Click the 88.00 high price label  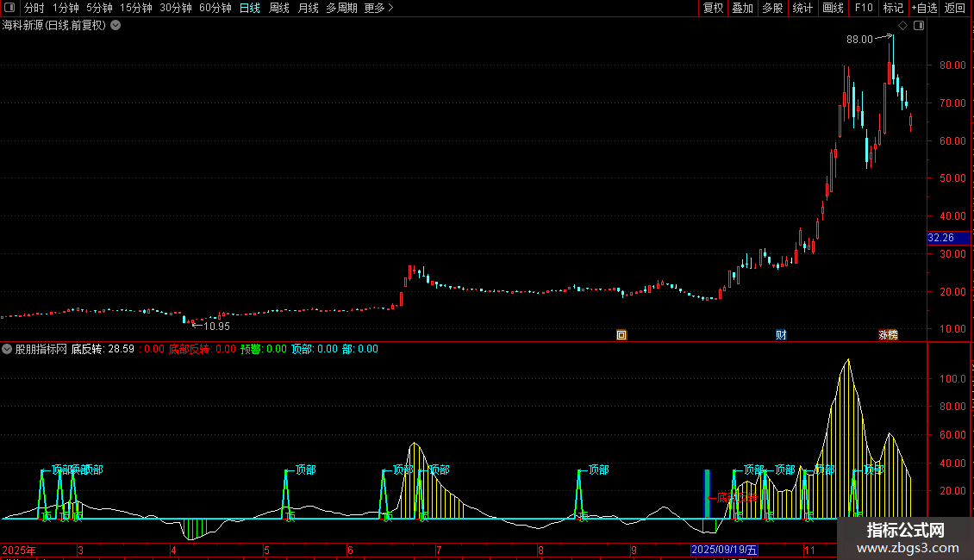859,39
